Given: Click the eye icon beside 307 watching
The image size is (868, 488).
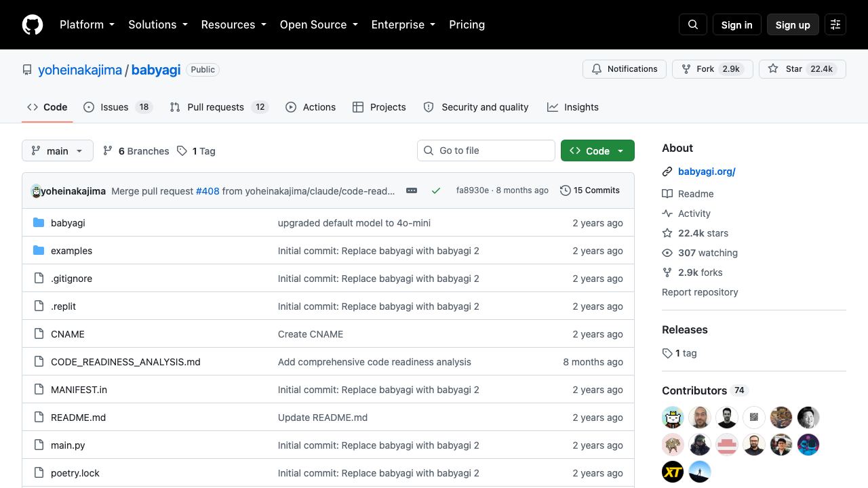Looking at the screenshot, I should (667, 253).
